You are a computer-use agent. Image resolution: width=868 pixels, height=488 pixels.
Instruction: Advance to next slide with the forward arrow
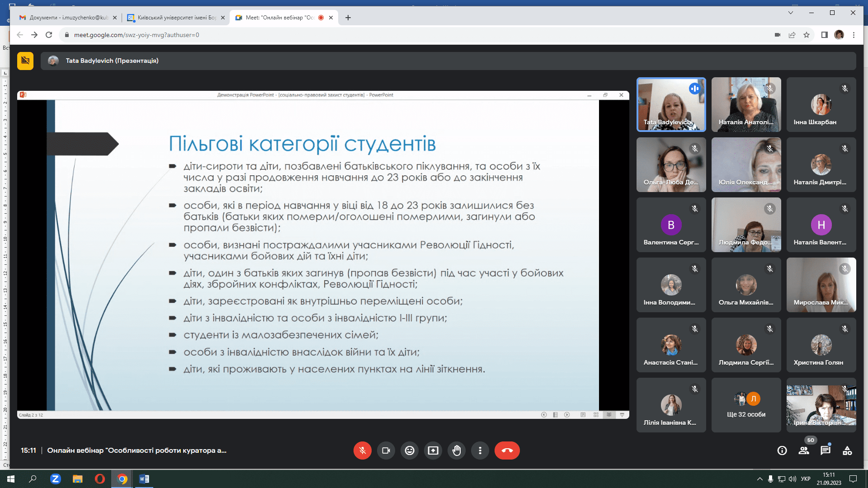[567, 414]
